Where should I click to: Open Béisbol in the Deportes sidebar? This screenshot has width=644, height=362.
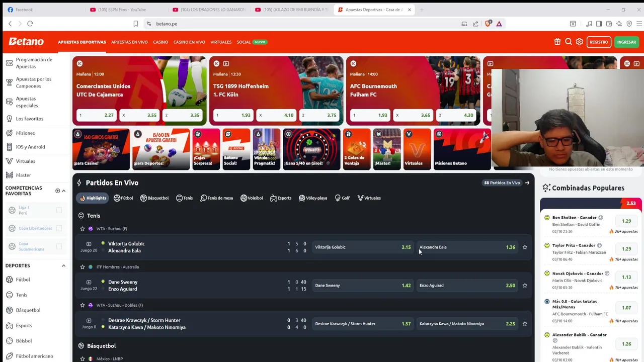pyautogui.click(x=24, y=341)
